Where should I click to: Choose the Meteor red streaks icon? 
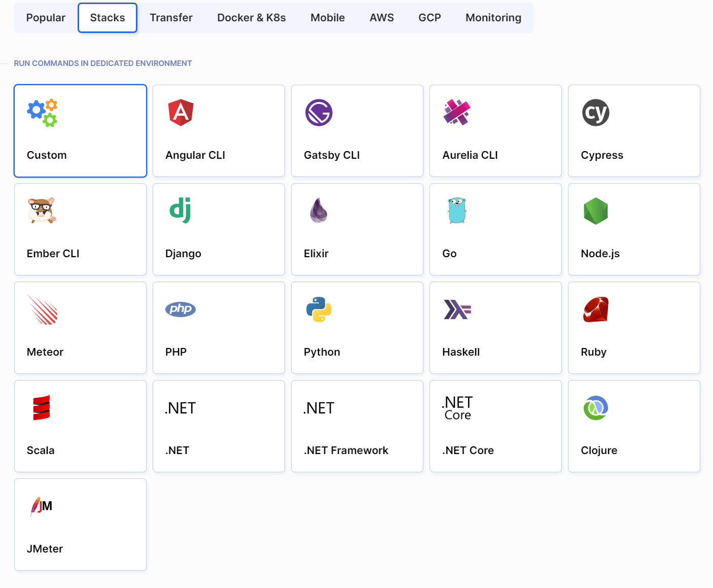point(43,309)
